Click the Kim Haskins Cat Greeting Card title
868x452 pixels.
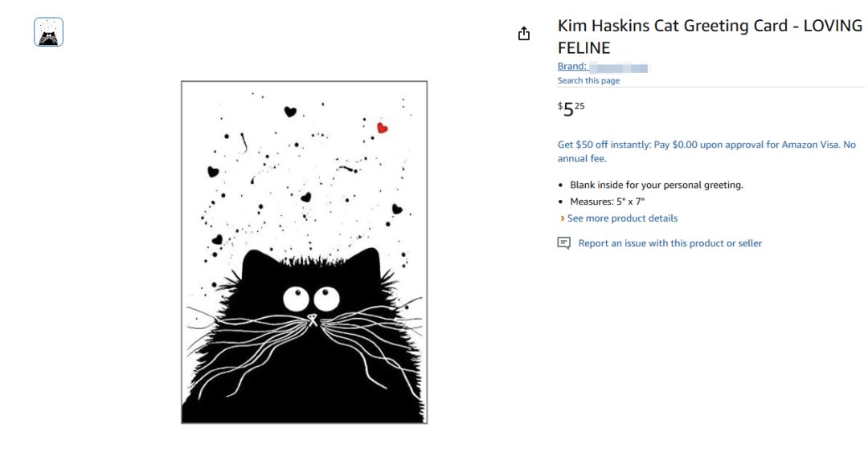(x=710, y=36)
